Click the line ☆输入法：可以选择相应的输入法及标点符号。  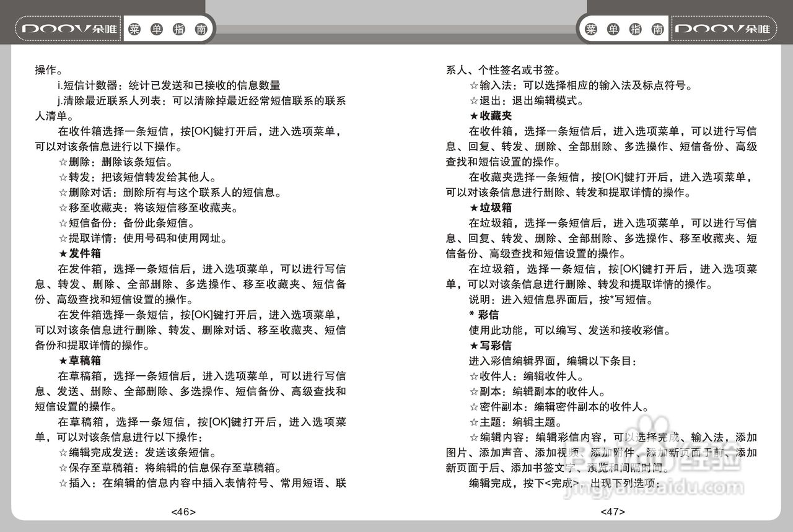(x=581, y=85)
